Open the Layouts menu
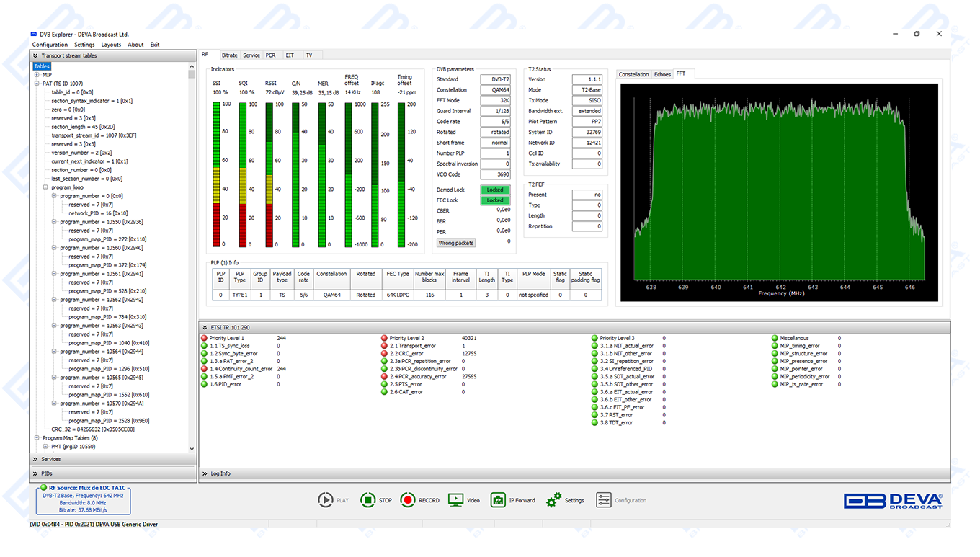This screenshot has height=557, width=980. point(111,45)
